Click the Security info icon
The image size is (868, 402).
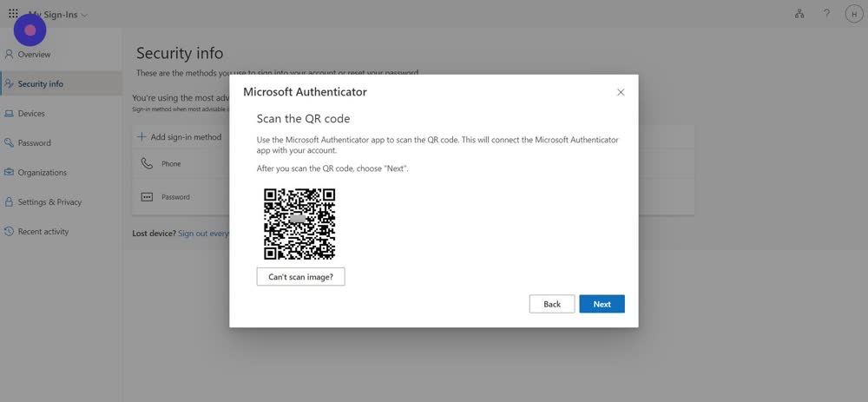click(x=9, y=83)
